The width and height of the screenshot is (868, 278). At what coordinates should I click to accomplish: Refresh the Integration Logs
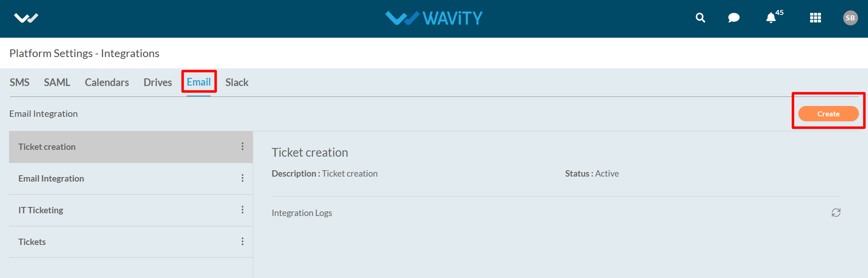point(836,213)
